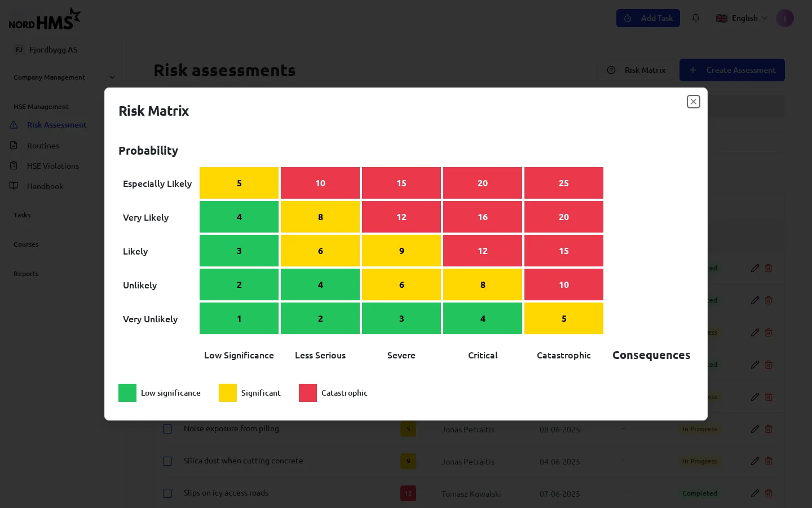Click the Fjordbygg AS company badge
Viewport: 812px width, 508px height.
click(x=19, y=50)
